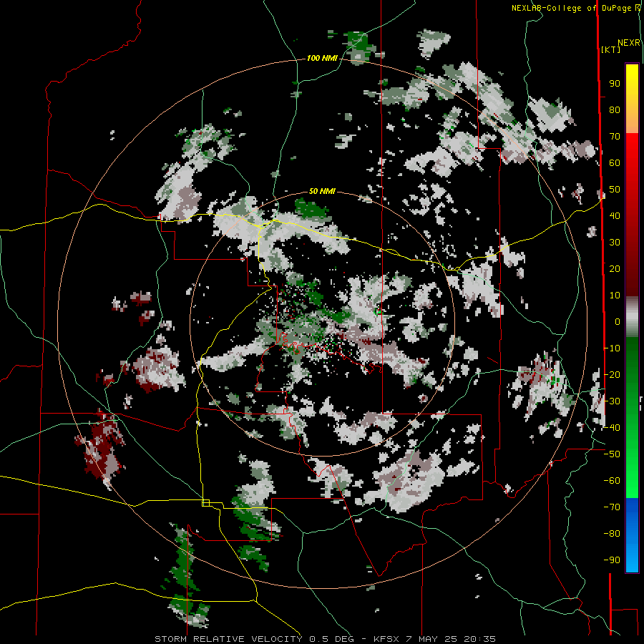
Task: Click the -50 value on velocity scale
Action: [x=612, y=454]
